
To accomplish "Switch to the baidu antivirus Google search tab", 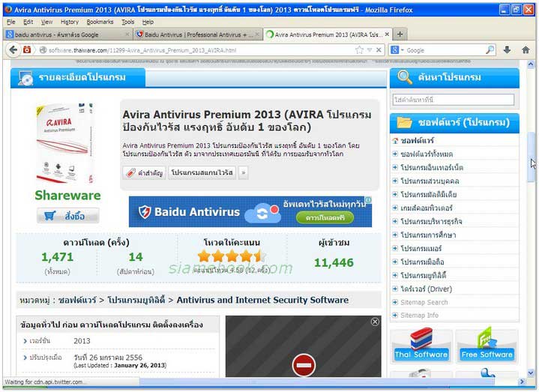I will tap(67, 34).
